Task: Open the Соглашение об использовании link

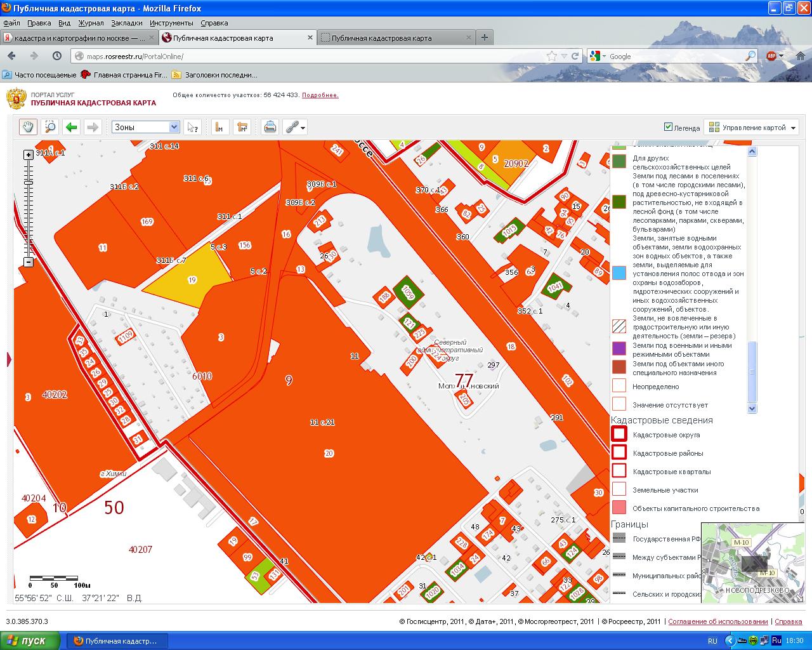Action: 717,621
